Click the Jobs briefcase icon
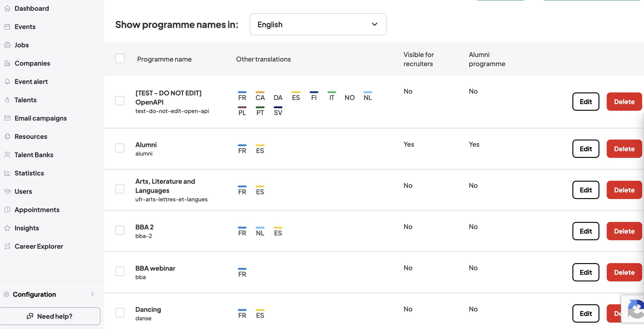Screen dimensions: 644x329 (x=7, y=45)
